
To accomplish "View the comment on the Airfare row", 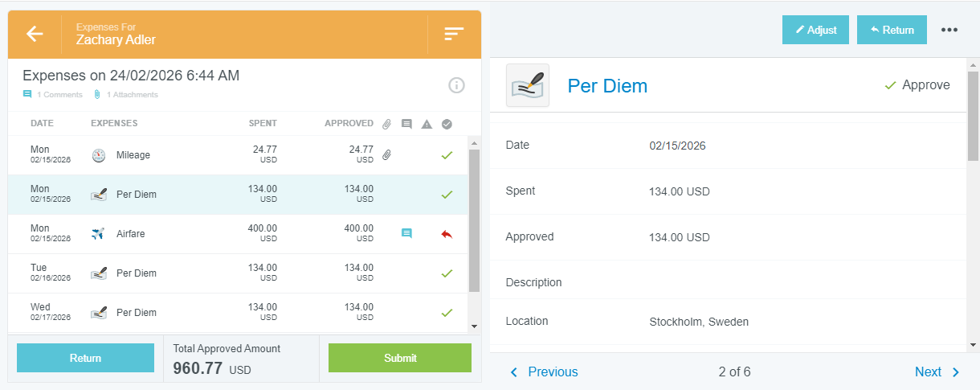I will pos(406,233).
